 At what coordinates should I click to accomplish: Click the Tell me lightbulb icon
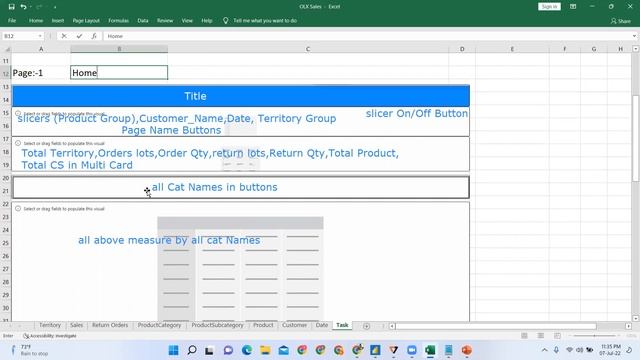tap(225, 20)
